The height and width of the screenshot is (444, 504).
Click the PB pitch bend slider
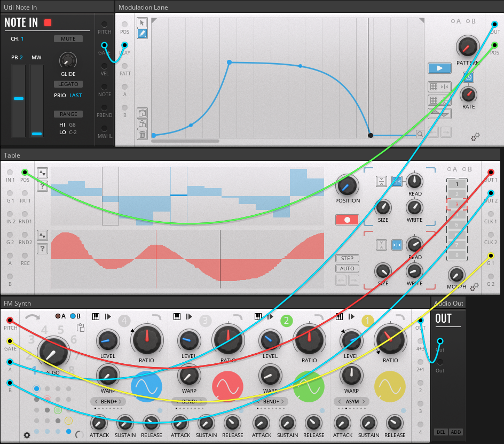pyautogui.click(x=19, y=99)
